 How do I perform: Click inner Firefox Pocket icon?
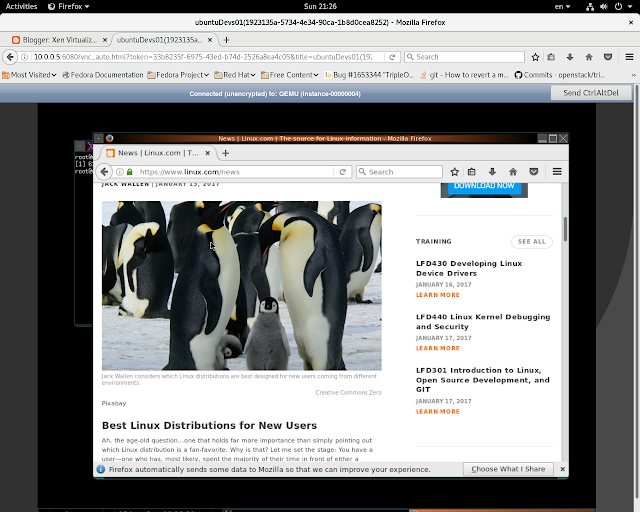coord(533,172)
